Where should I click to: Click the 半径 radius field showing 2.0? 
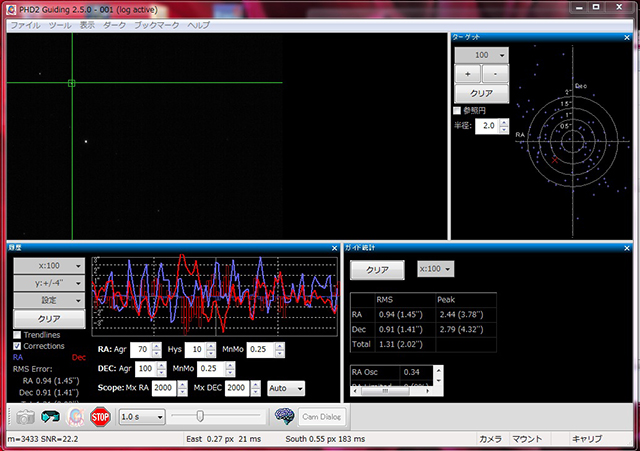[487, 126]
